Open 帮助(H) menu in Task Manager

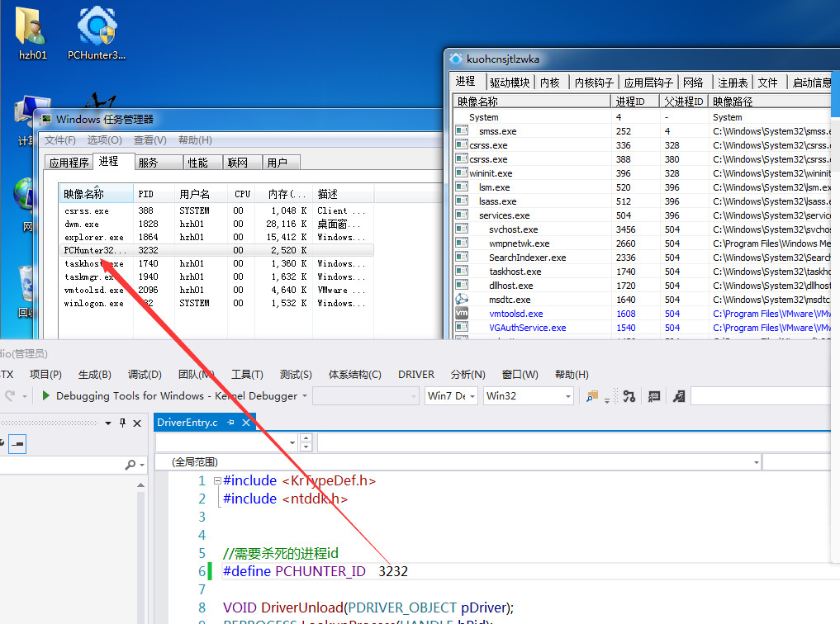coord(195,140)
